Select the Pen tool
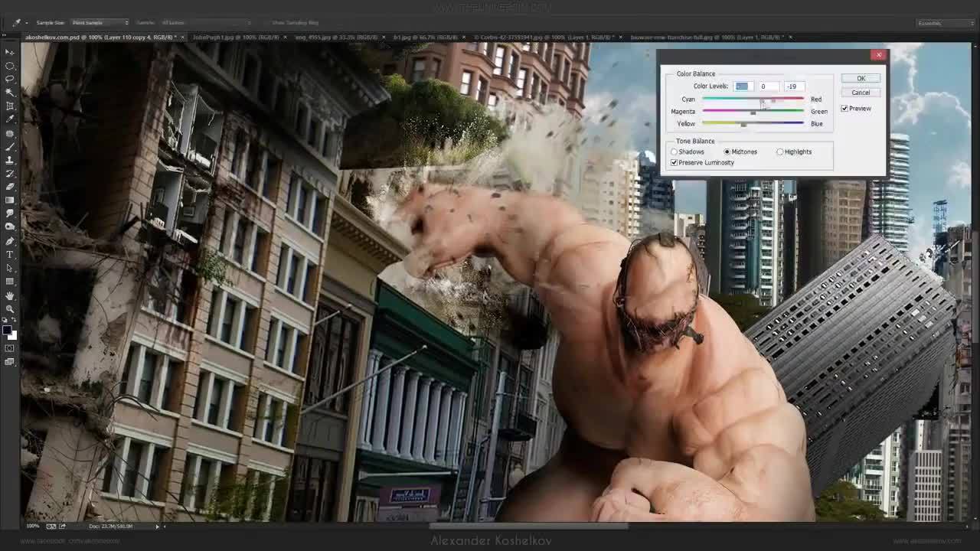 (x=10, y=240)
